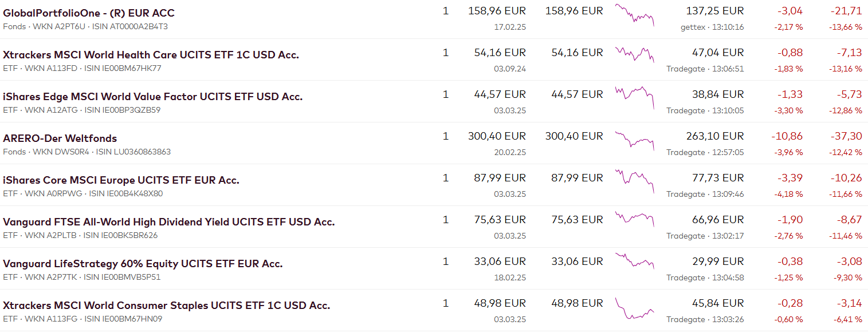Click Xtrackers Consumer Staples sparkline chart

pos(634,310)
